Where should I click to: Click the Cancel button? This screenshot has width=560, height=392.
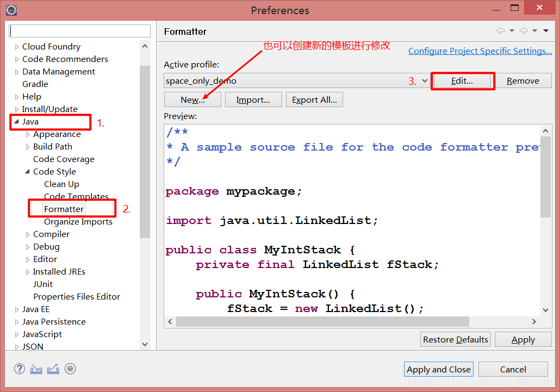pyautogui.click(x=513, y=369)
